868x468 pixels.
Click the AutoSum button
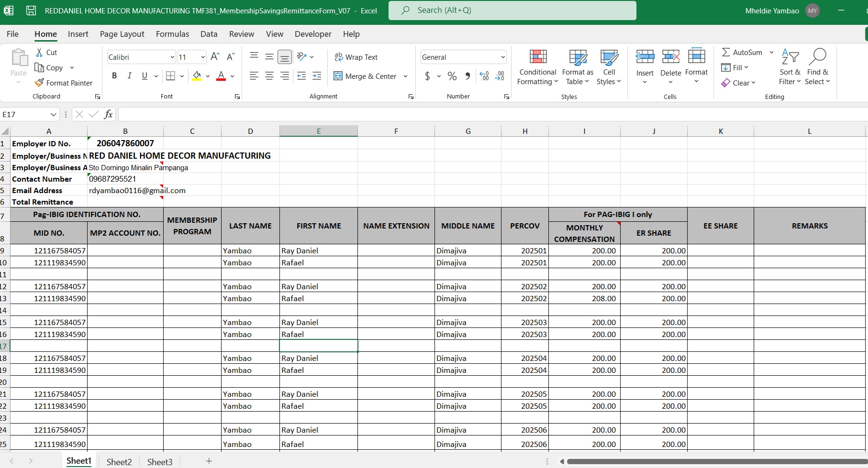742,52
